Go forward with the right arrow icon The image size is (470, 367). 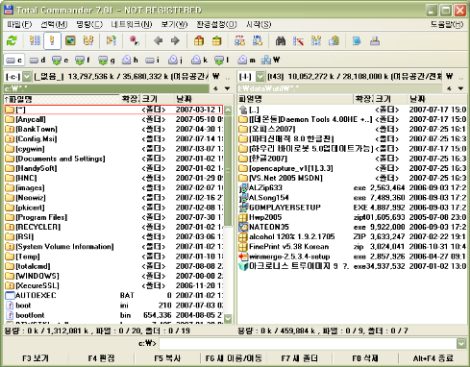point(175,41)
